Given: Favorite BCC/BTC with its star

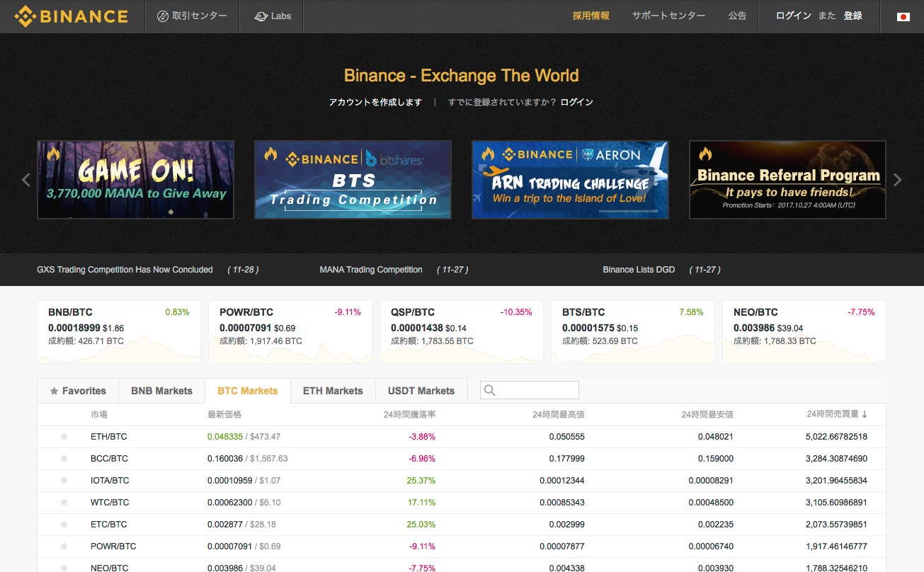Looking at the screenshot, I should click(x=64, y=459).
